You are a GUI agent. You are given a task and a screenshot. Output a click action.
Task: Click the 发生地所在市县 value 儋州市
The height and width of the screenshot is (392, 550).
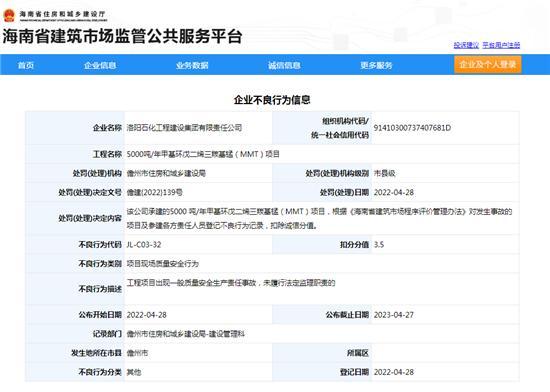(x=137, y=353)
